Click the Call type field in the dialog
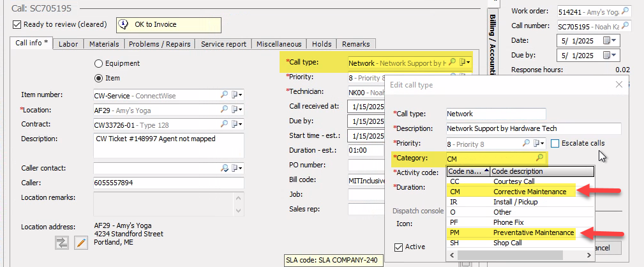 [x=496, y=114]
